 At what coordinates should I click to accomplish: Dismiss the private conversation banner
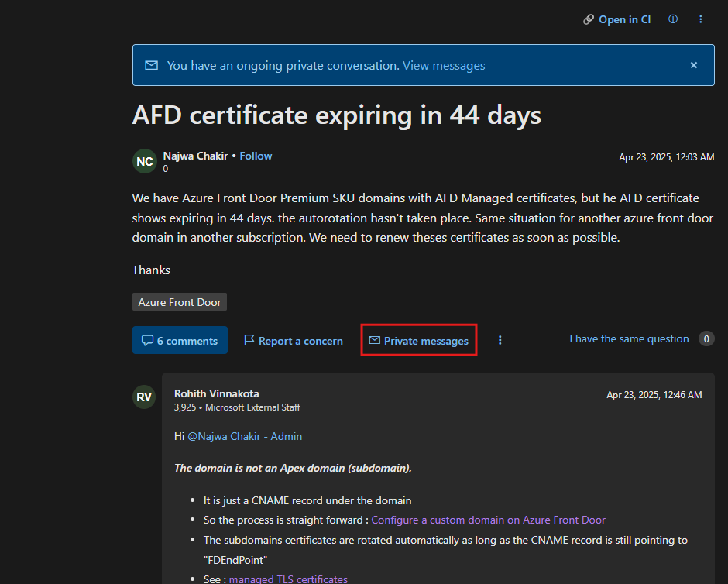tap(694, 66)
